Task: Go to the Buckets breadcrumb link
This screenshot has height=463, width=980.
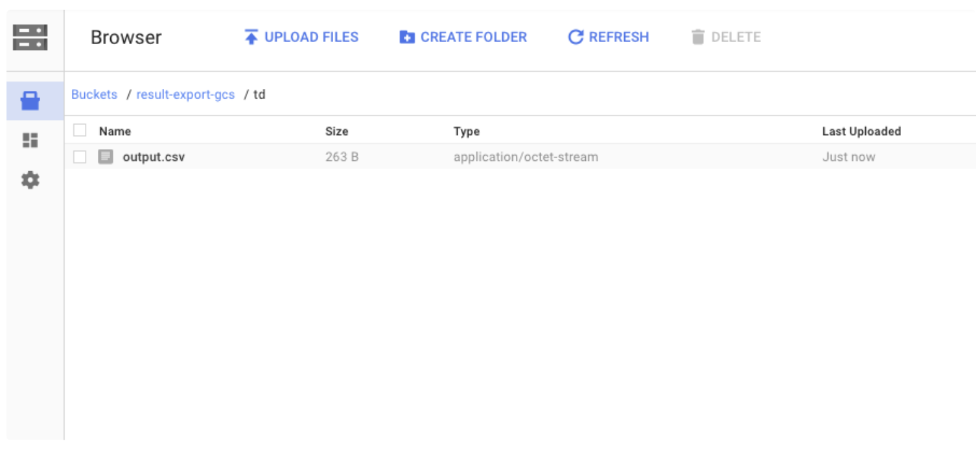Action: 94,95
